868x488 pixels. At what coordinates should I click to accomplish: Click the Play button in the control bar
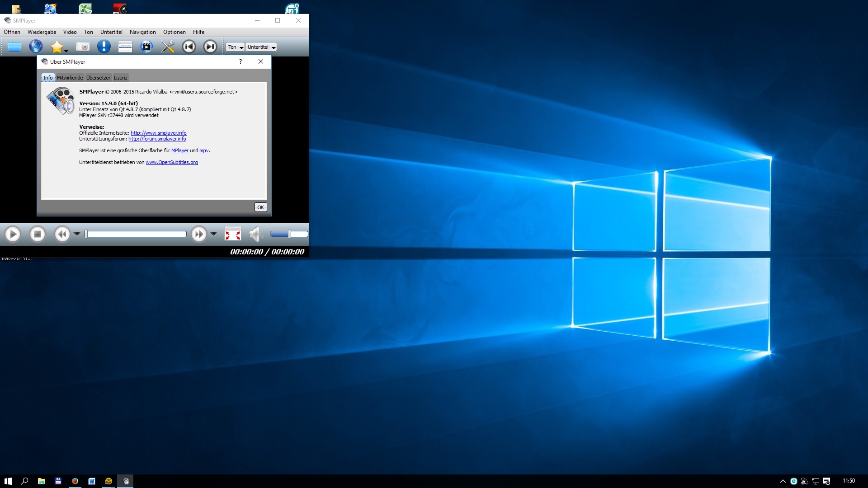tap(13, 234)
